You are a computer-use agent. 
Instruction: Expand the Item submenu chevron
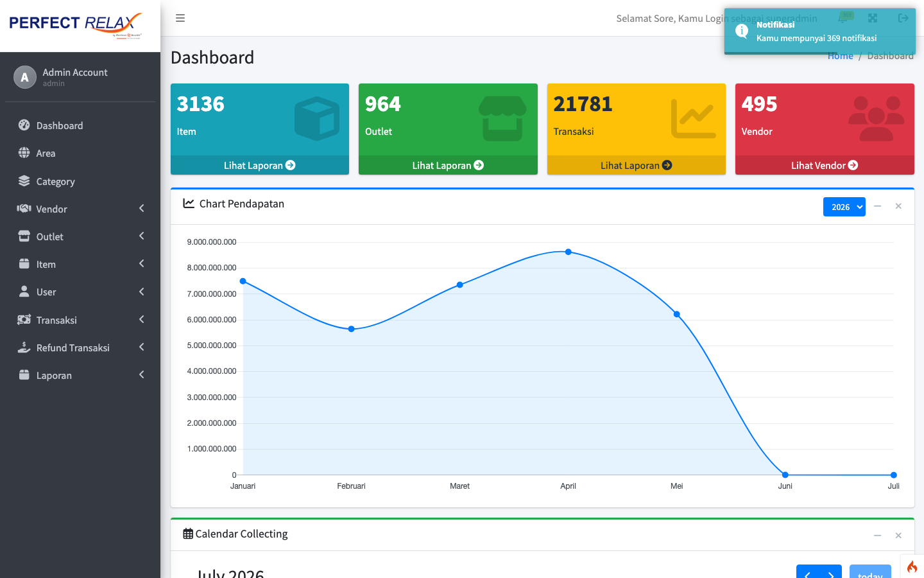pyautogui.click(x=141, y=263)
